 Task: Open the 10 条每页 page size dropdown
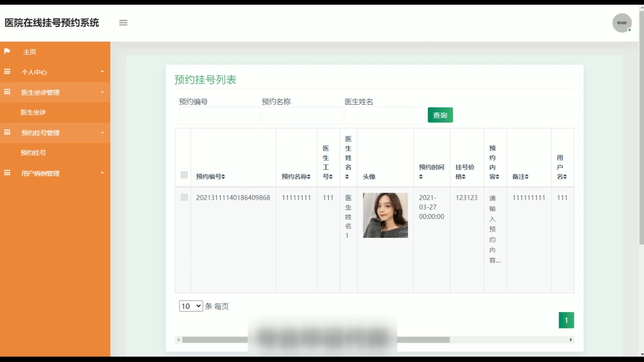[191, 306]
